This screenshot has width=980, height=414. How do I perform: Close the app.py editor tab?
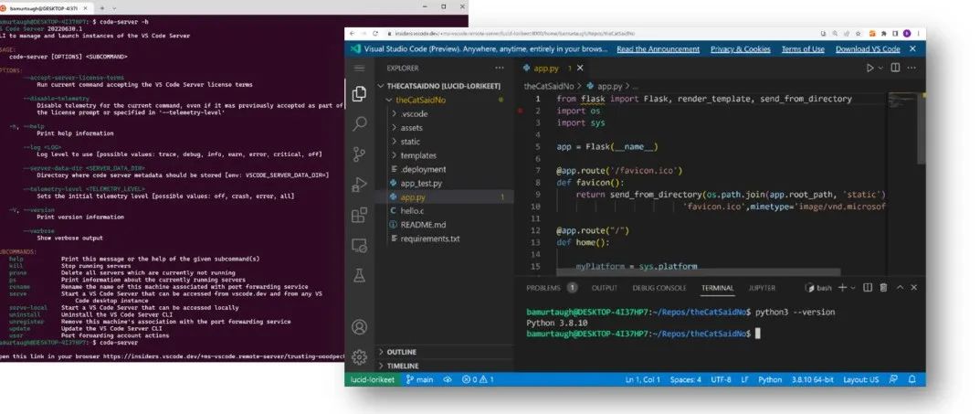pyautogui.click(x=580, y=68)
